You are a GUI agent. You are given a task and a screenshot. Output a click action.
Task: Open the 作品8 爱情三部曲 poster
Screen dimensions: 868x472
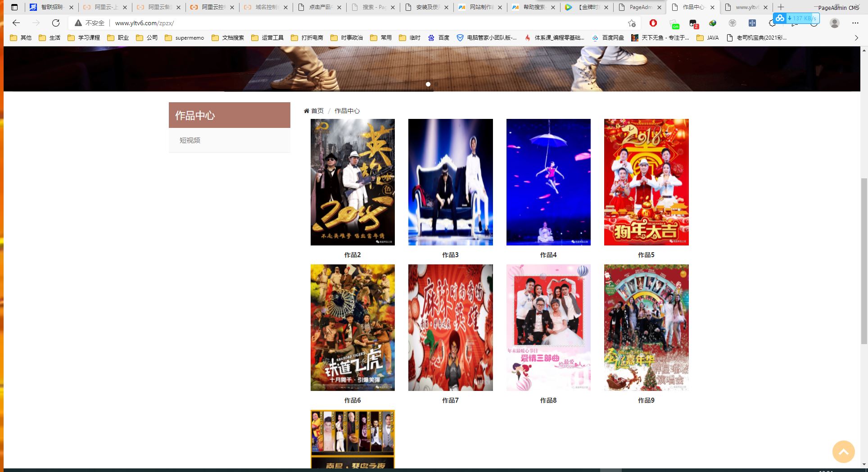coord(548,327)
